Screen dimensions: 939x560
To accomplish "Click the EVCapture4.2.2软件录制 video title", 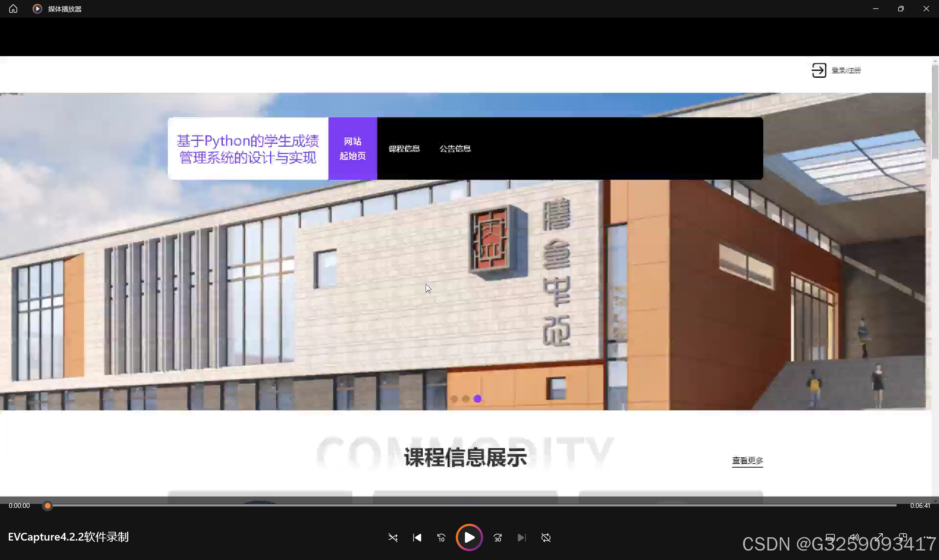I will (68, 537).
